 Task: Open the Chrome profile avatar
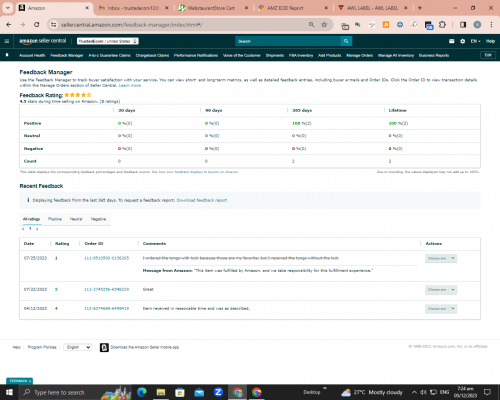click(x=477, y=25)
